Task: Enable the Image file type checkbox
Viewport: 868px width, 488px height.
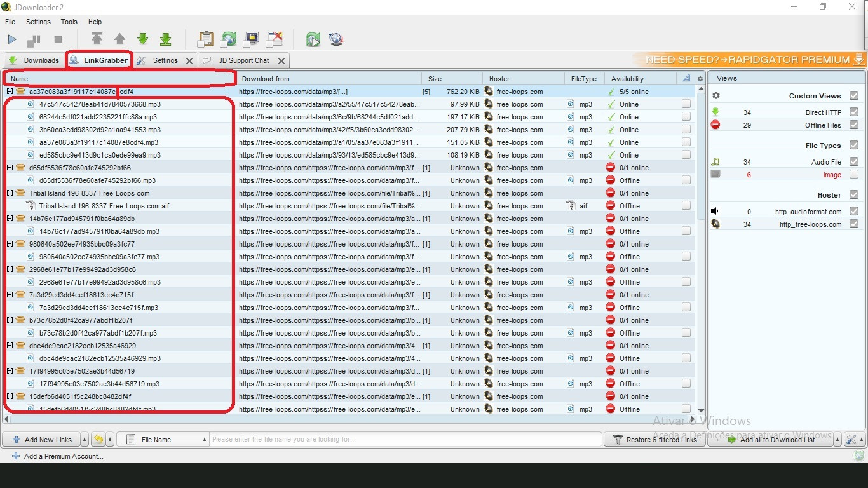Action: click(x=854, y=175)
